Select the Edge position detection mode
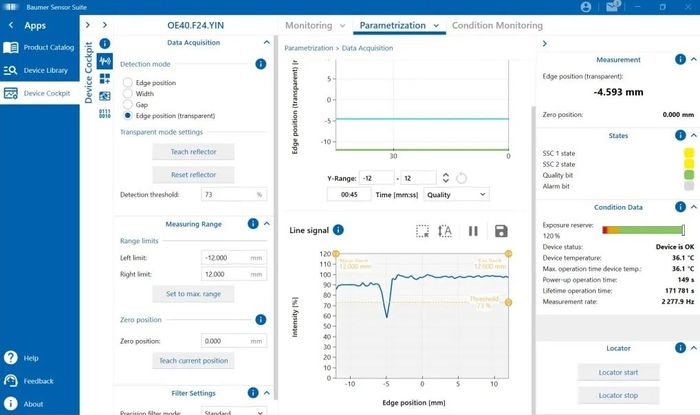Screen dimensions: 700x415 click(127, 81)
